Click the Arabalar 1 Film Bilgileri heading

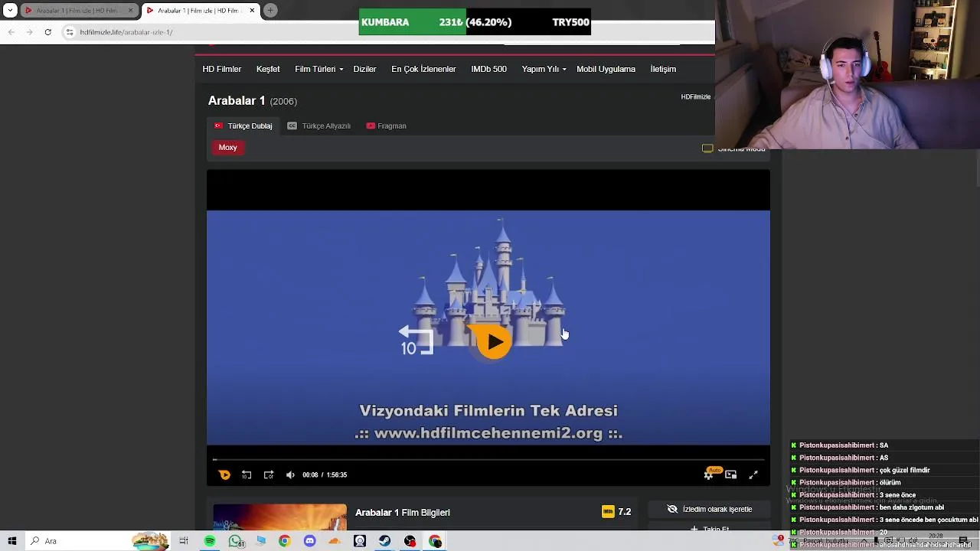(403, 512)
